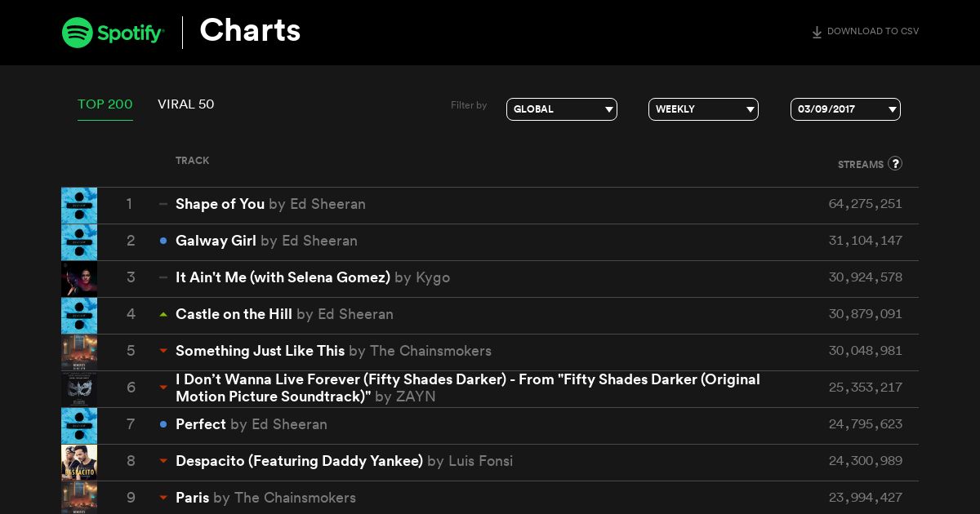Click the Kygo It Ain't Me cover thumbnail
980x514 pixels.
tap(79, 279)
